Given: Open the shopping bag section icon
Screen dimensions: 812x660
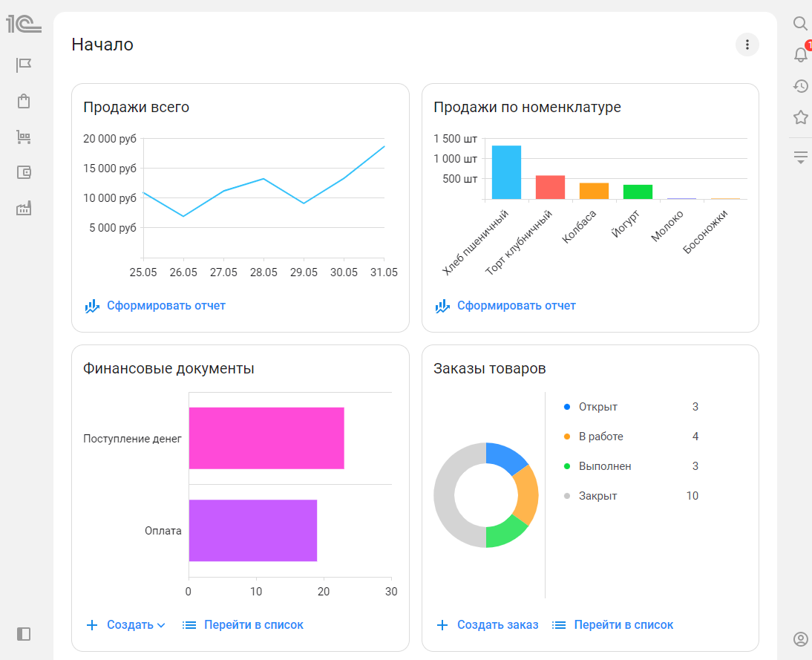Looking at the screenshot, I should [23, 101].
